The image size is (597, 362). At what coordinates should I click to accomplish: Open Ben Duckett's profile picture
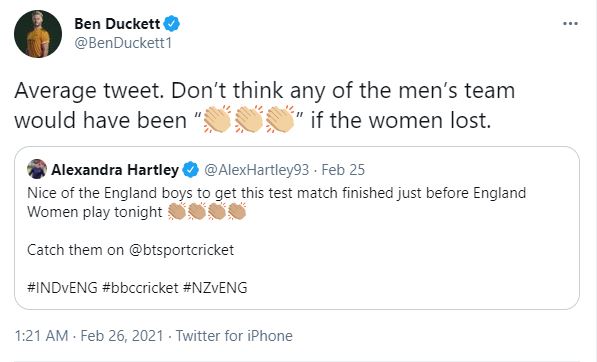[38, 34]
